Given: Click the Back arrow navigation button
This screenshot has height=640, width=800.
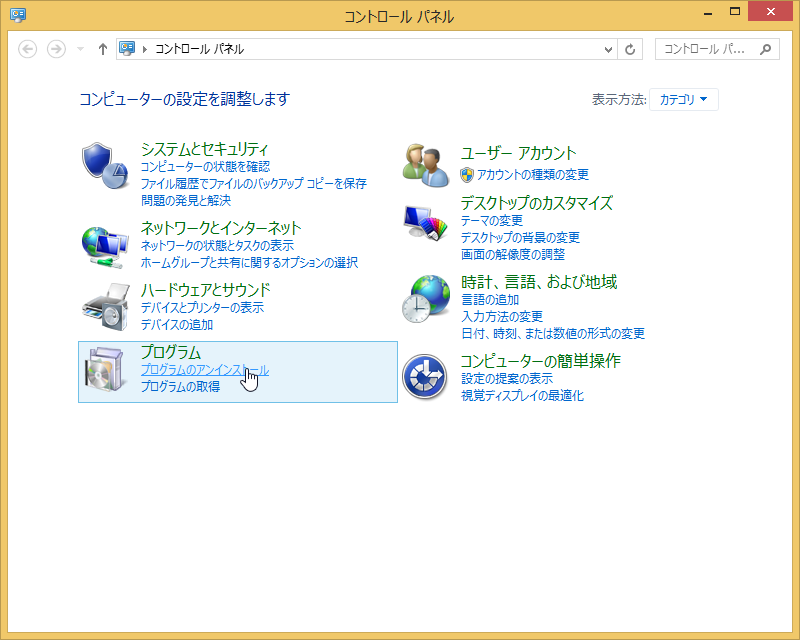Looking at the screenshot, I should coord(28,49).
